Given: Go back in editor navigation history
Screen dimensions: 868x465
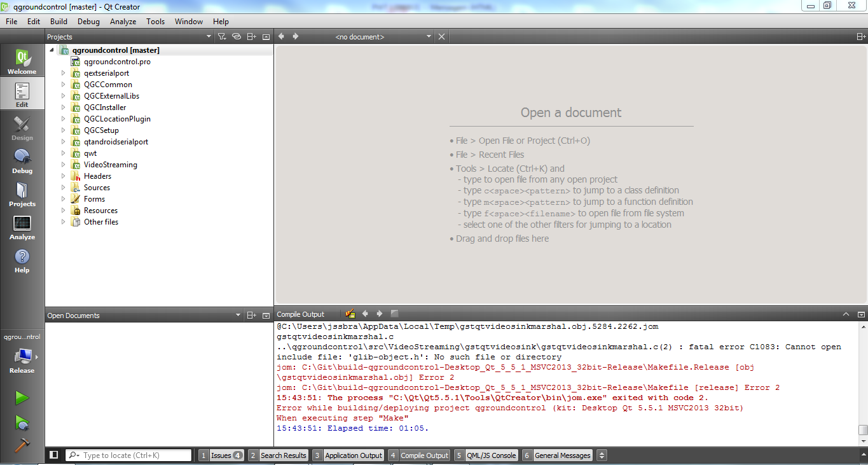Looking at the screenshot, I should pyautogui.click(x=282, y=36).
